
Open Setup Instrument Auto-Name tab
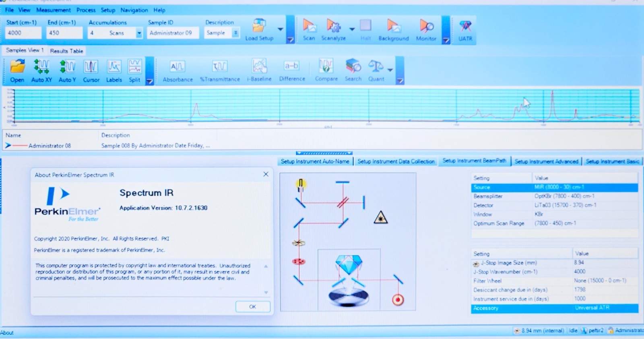315,161
